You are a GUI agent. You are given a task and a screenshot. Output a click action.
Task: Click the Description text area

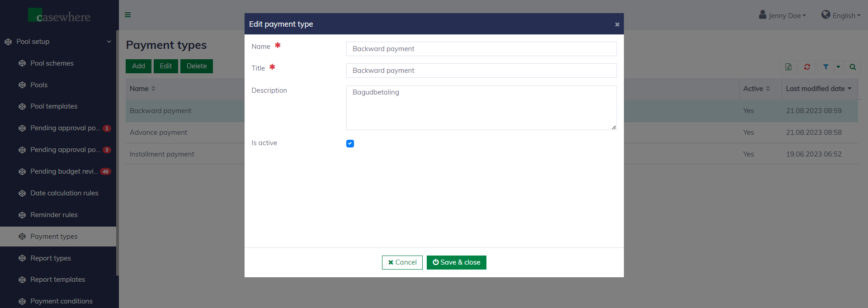[x=481, y=108]
